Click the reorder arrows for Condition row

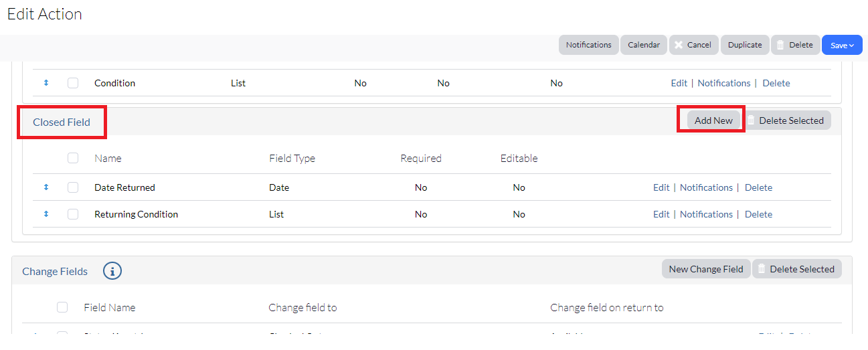pos(46,83)
